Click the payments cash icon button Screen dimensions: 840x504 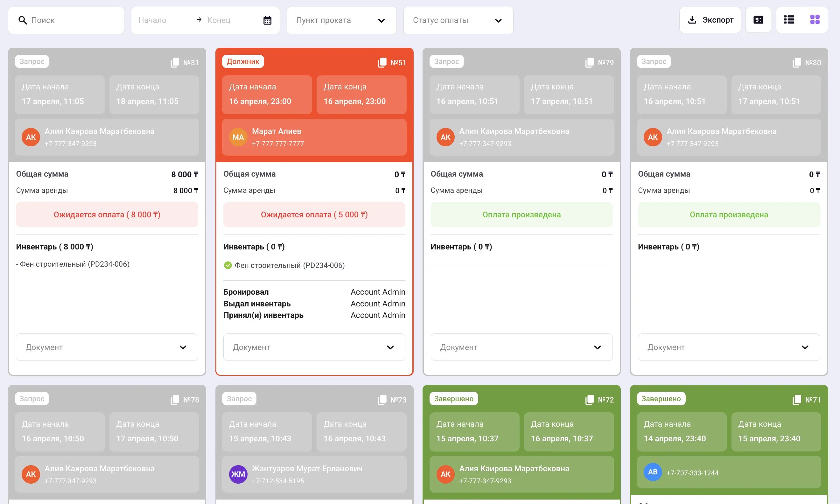point(758,20)
